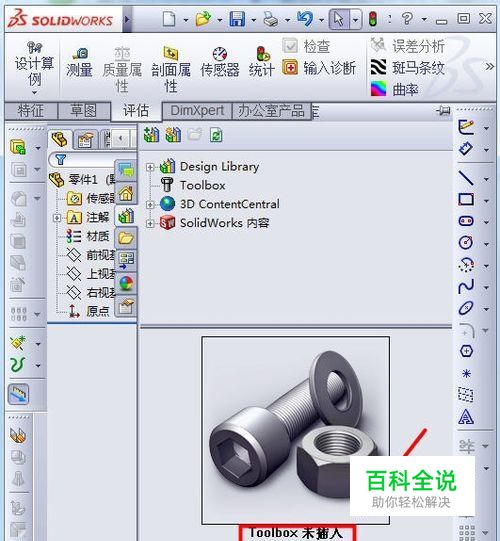Open the Line tool dropdown arrow
The height and width of the screenshot is (541, 500).
487,179
